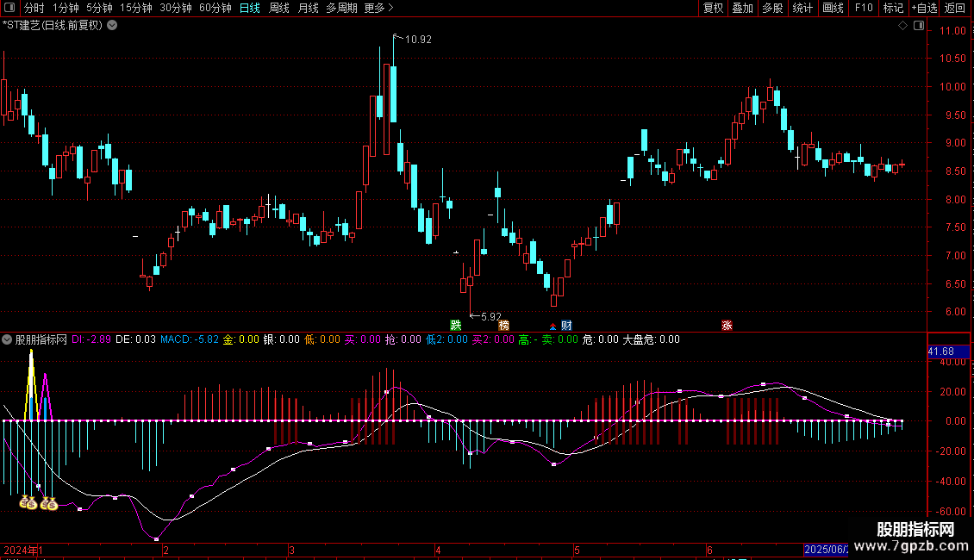
Task: Click the green 跌 event marker
Action: coord(455,325)
